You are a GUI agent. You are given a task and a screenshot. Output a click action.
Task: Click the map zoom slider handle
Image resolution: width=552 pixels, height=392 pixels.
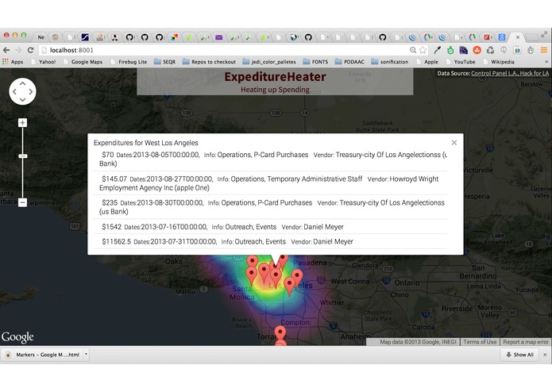(23, 156)
